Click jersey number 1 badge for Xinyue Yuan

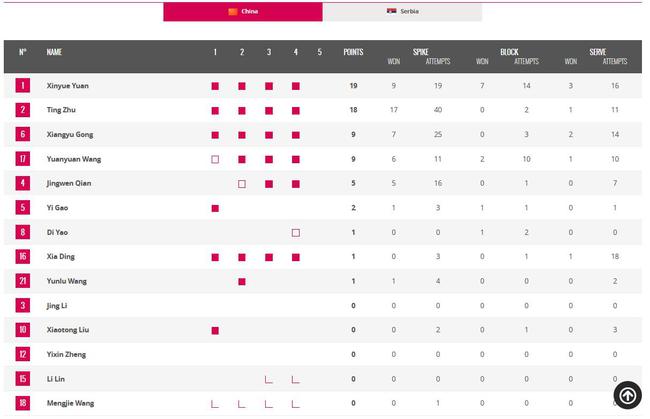(x=23, y=85)
